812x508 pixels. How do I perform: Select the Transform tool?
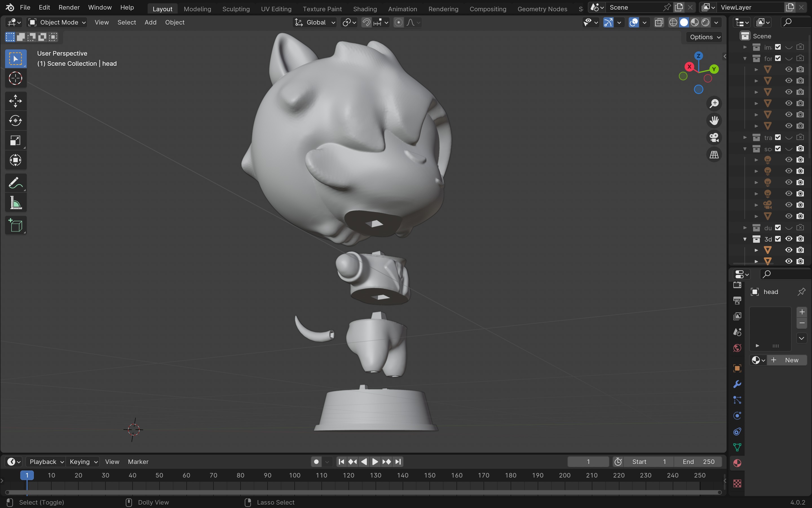16,160
